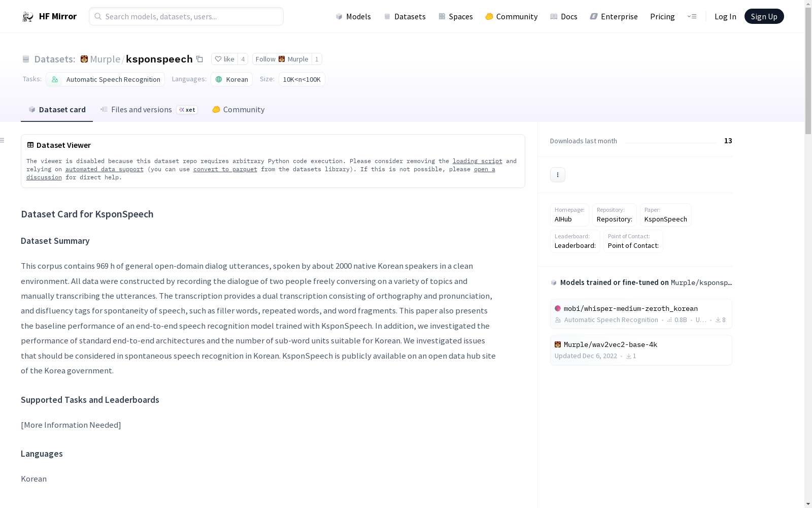Click the Murple owner name in title
This screenshot has height=508, width=812.
(105, 59)
